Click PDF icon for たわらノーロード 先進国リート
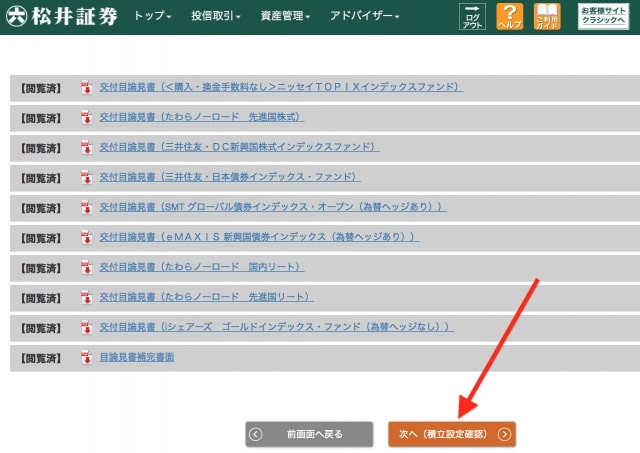This screenshot has height=453, width=640. pyautogui.click(x=86, y=298)
